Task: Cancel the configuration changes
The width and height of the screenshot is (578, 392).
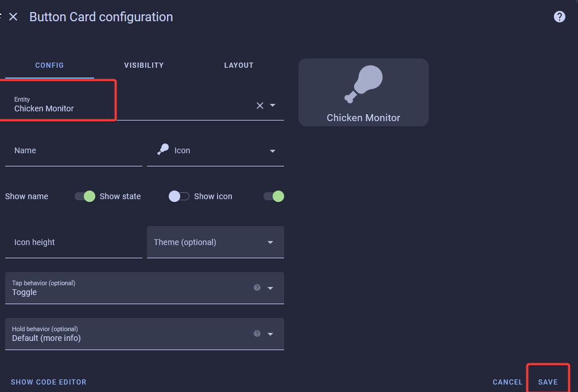Action: [507, 382]
